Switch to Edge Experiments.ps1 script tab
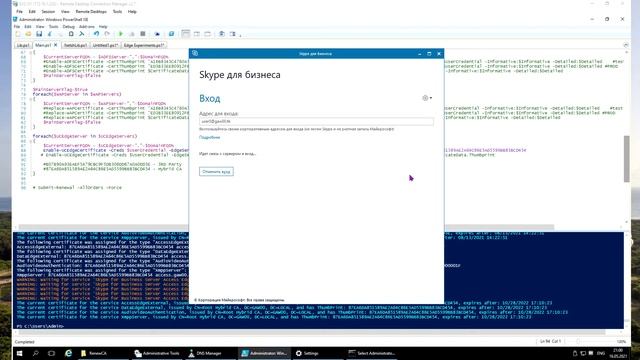The image size is (640, 360). click(144, 45)
